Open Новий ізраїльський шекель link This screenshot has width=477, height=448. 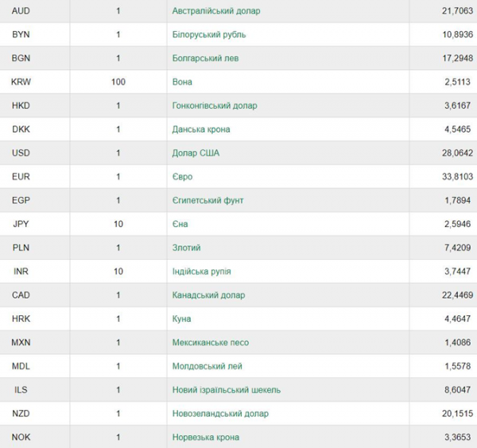[227, 390]
